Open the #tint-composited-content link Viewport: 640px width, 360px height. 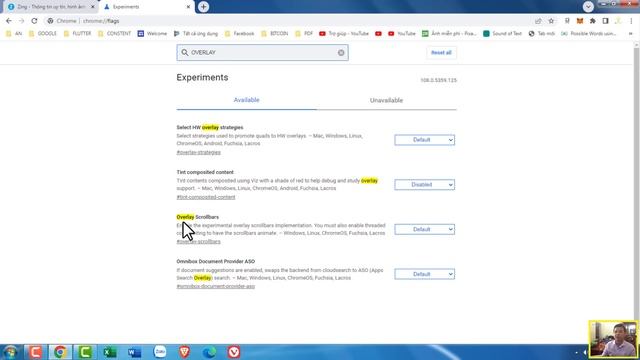206,197
